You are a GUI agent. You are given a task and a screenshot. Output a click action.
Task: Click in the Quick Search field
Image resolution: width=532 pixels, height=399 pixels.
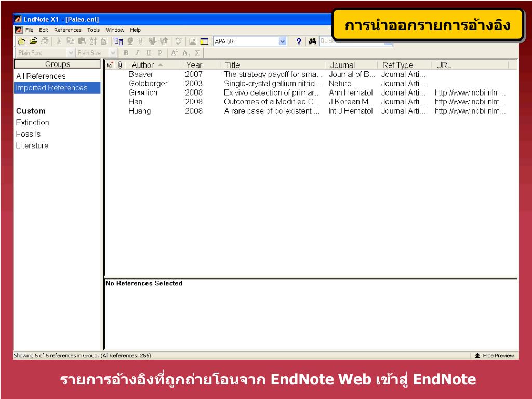coord(355,42)
